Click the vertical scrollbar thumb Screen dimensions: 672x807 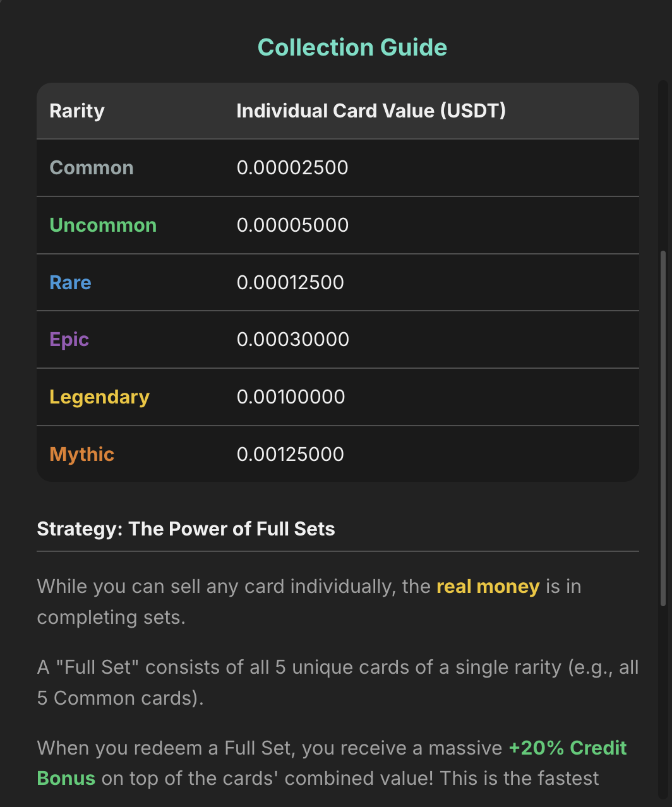click(663, 429)
